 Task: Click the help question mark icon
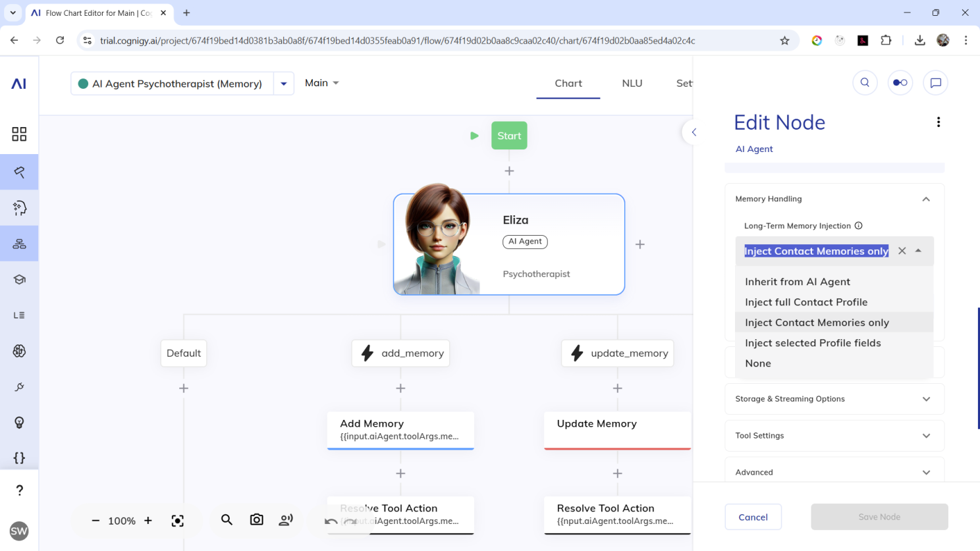click(x=19, y=490)
